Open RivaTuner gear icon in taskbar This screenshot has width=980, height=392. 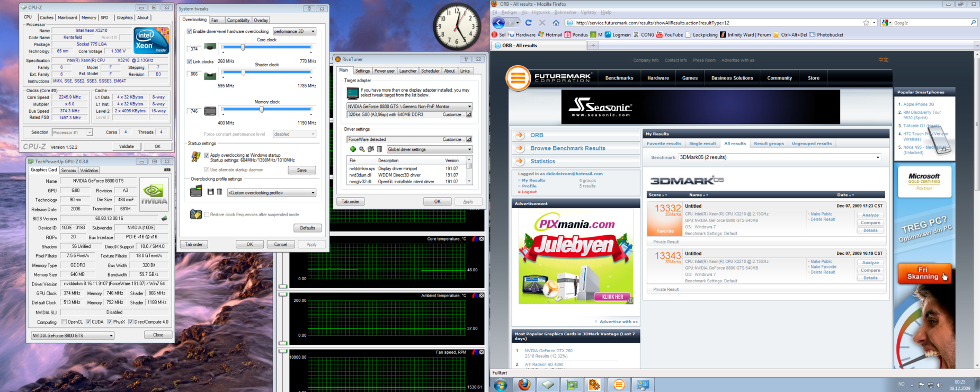(595, 385)
